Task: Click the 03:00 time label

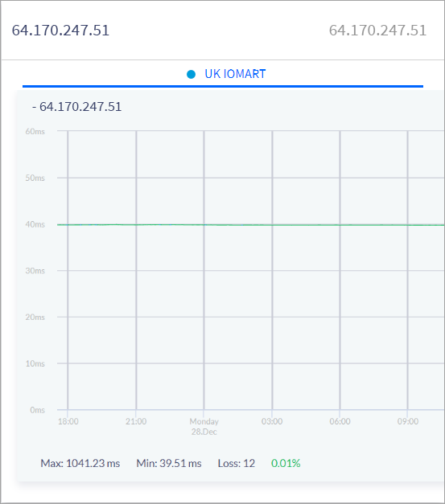Action: [272, 421]
